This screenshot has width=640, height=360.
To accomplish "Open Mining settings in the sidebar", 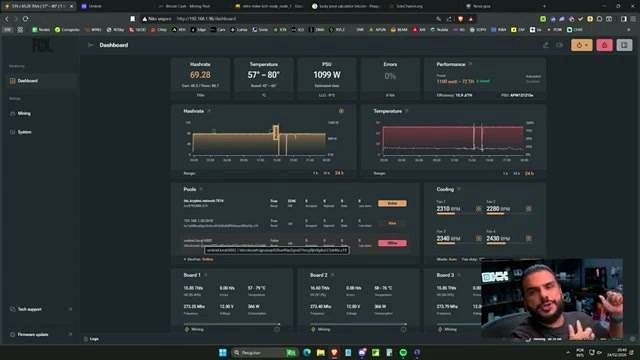I will (40, 113).
